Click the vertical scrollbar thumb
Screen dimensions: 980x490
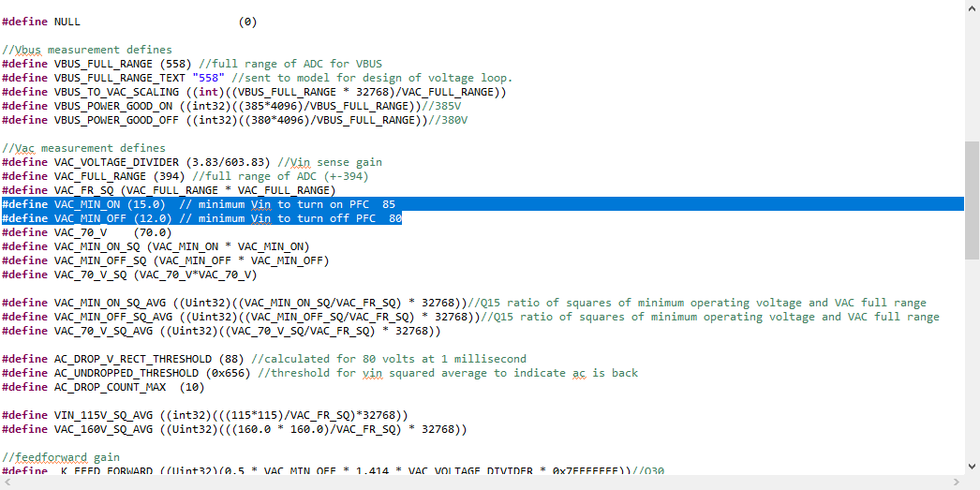point(972,200)
